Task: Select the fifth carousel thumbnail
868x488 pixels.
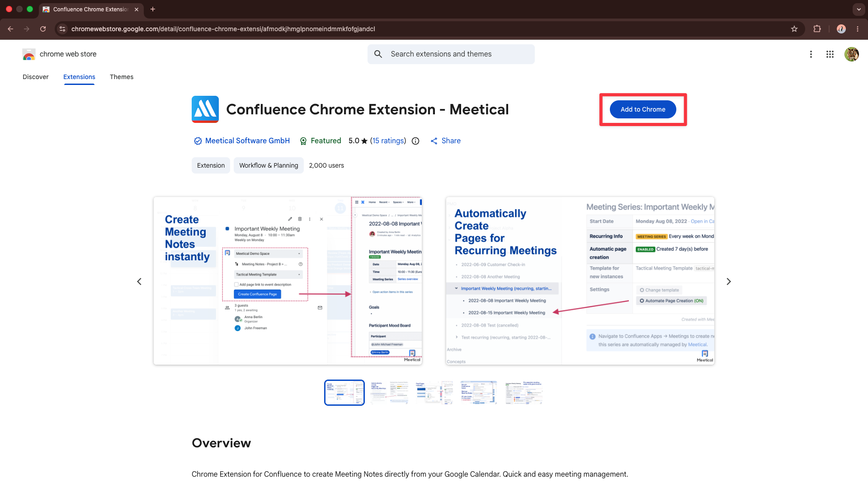Action: coord(524,393)
